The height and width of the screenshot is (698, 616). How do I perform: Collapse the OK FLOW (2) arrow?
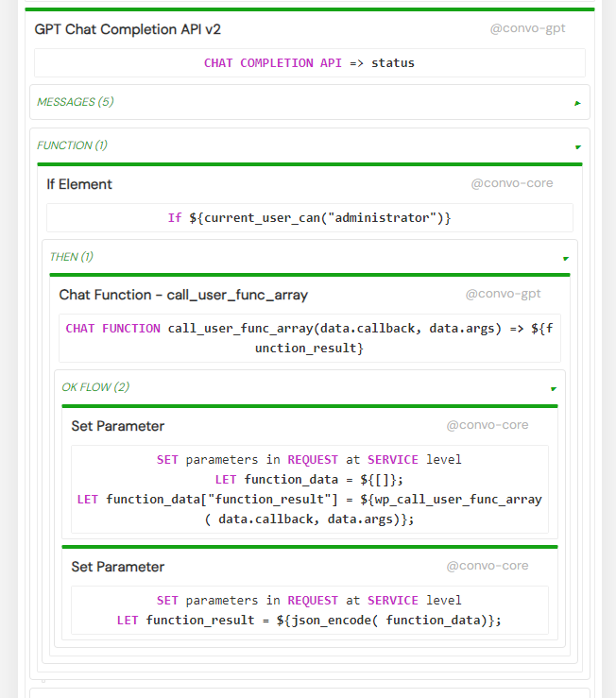click(554, 389)
